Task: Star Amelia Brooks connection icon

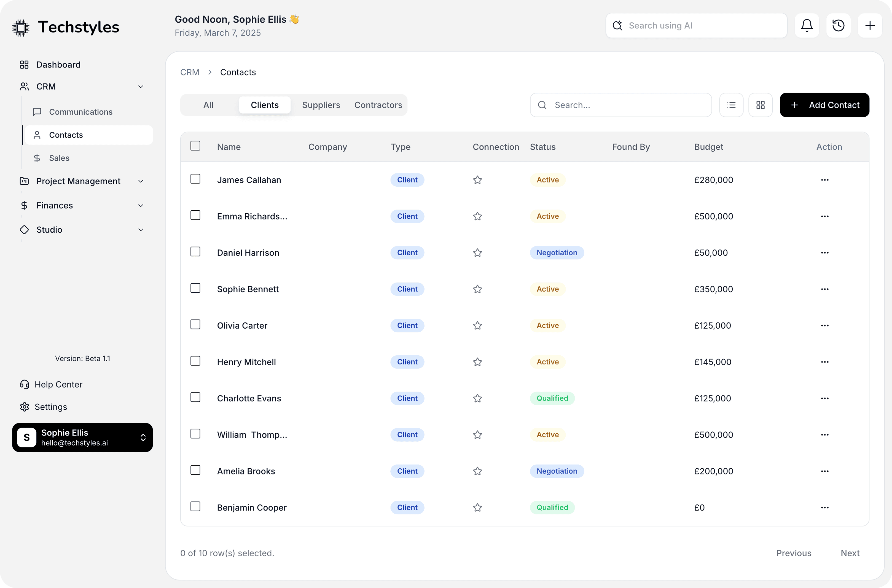Action: (x=477, y=471)
